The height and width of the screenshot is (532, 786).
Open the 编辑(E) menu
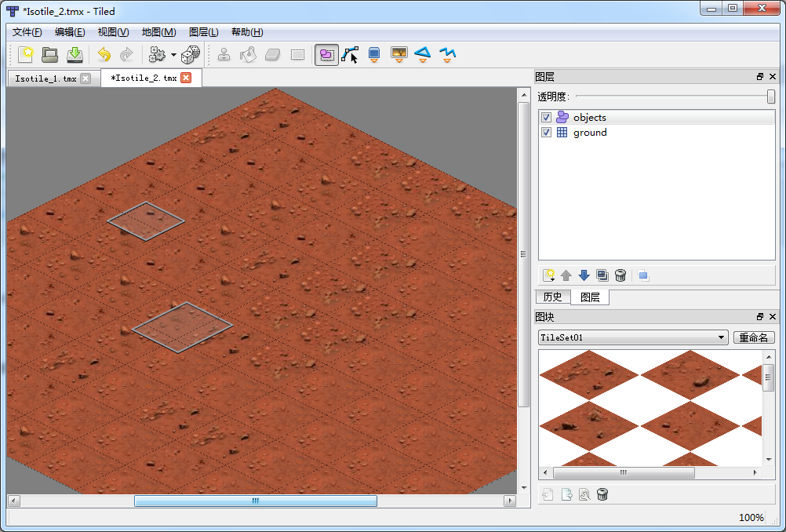click(x=70, y=32)
